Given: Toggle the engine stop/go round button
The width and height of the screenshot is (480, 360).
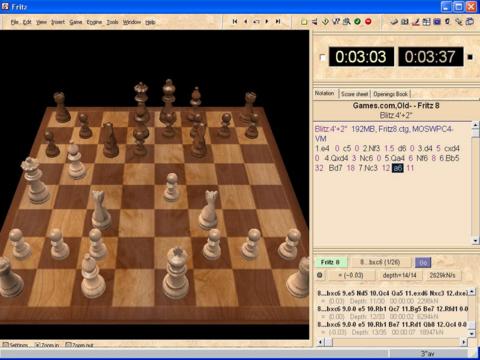Looking at the screenshot, I should (320, 275).
